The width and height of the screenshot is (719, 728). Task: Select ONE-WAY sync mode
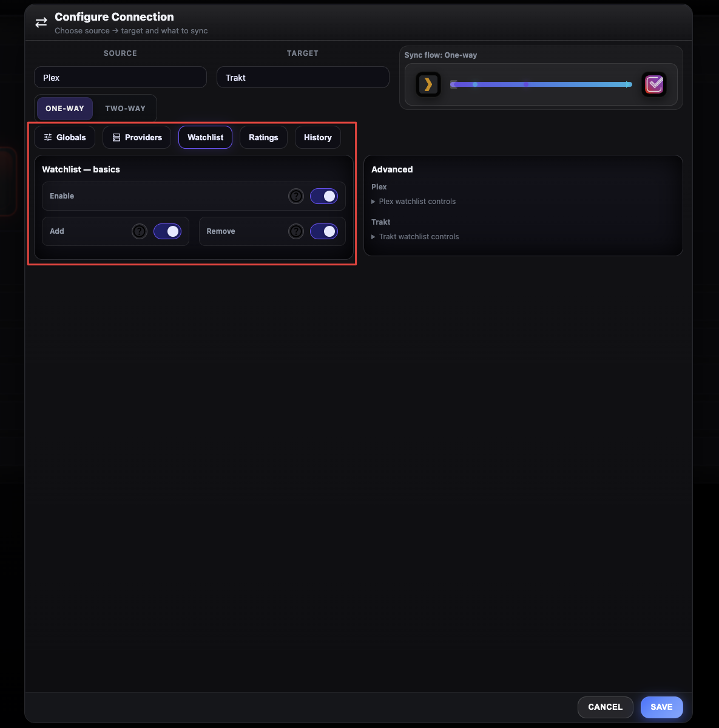pyautogui.click(x=65, y=109)
